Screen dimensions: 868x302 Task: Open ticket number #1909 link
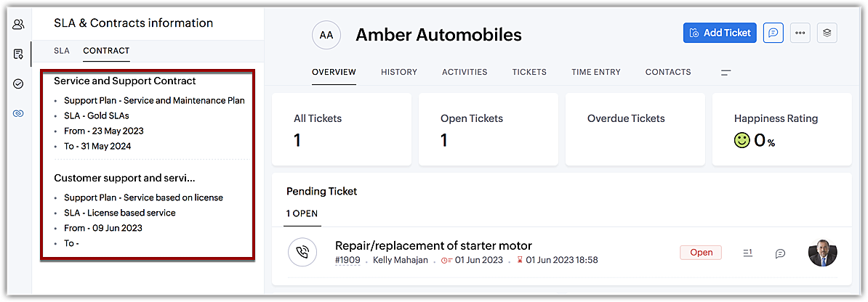pyautogui.click(x=347, y=260)
